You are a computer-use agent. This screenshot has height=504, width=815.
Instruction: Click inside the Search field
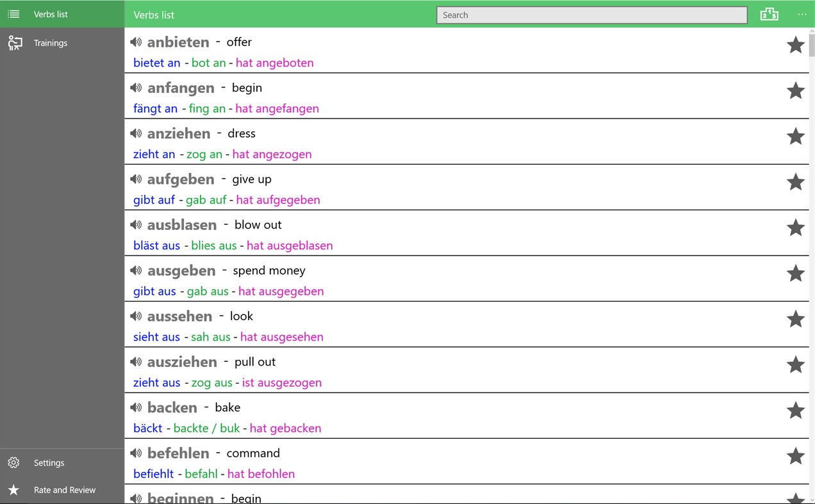591,15
